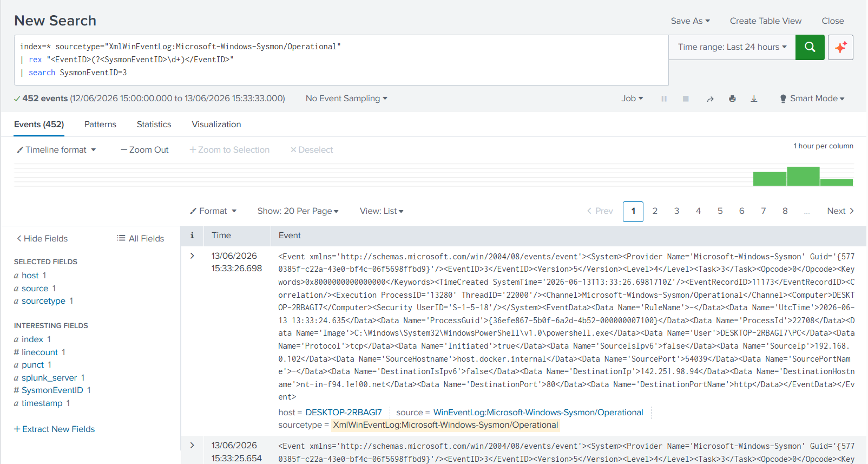Expand the 15:33:25.654 event row
Viewport: 868px width, 464px height.
point(192,445)
